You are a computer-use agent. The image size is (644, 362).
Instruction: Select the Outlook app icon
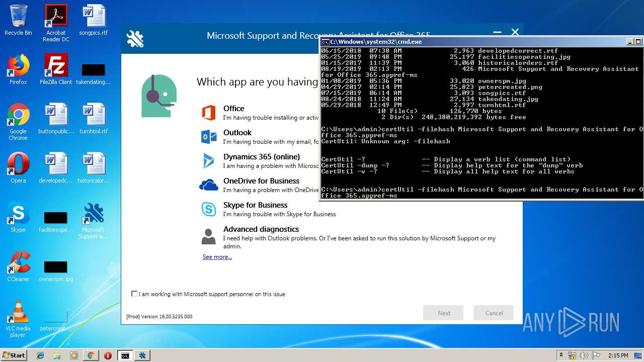pos(209,137)
